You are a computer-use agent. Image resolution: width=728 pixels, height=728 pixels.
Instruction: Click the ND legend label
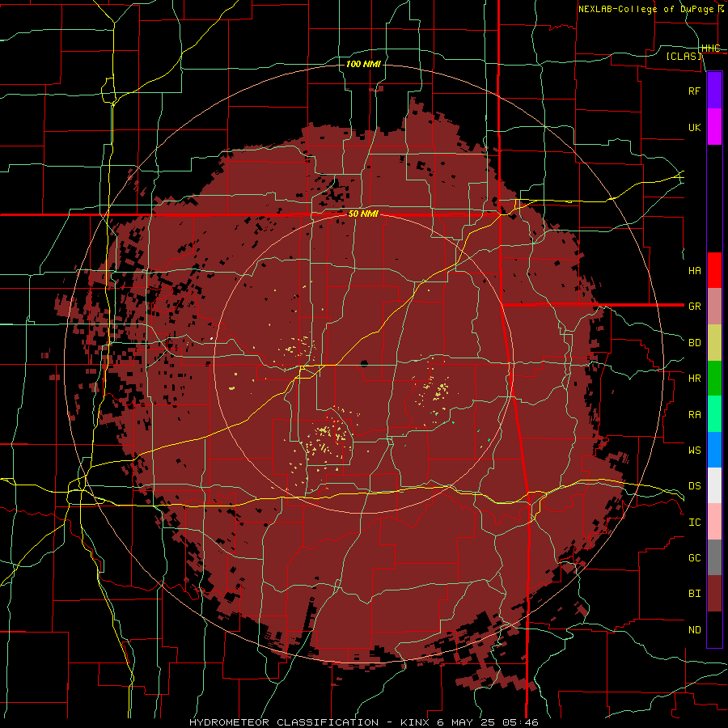click(x=694, y=629)
